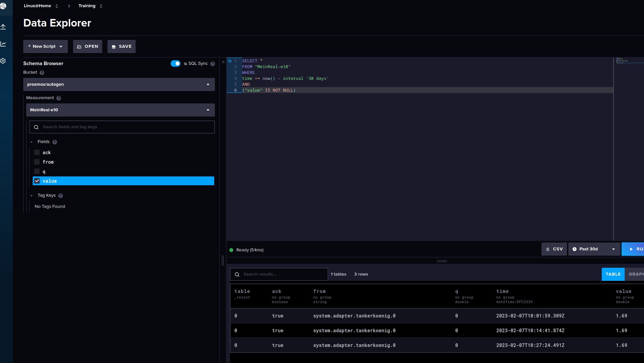Screen dimensions: 644x363
Task: Check the q field checkbox
Action: 37,172
